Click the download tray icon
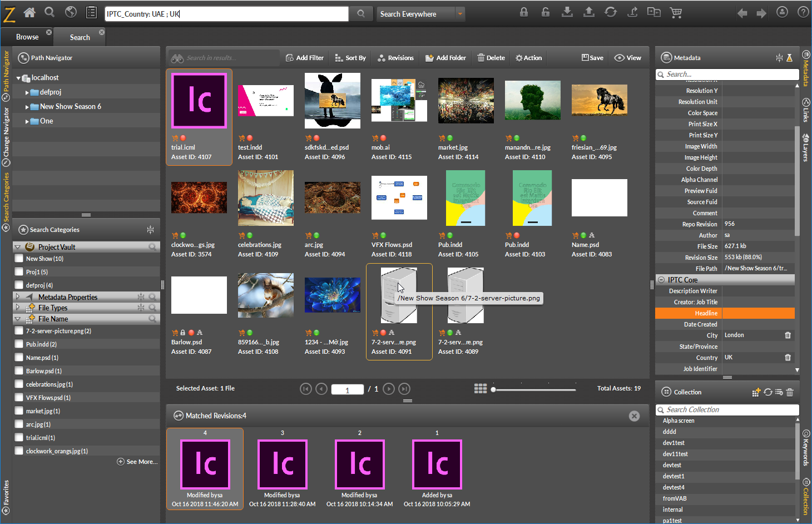The height and width of the screenshot is (524, 812). coord(567,12)
